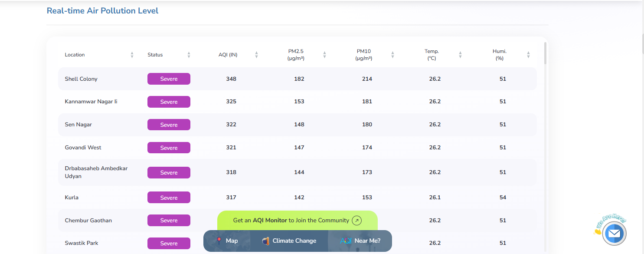The image size is (644, 254).
Task: Sort by PM2.5 column arrows
Action: click(x=324, y=55)
